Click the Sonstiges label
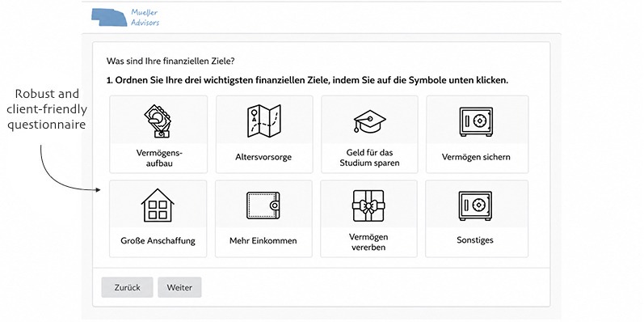The height and width of the screenshot is (322, 644). point(475,240)
